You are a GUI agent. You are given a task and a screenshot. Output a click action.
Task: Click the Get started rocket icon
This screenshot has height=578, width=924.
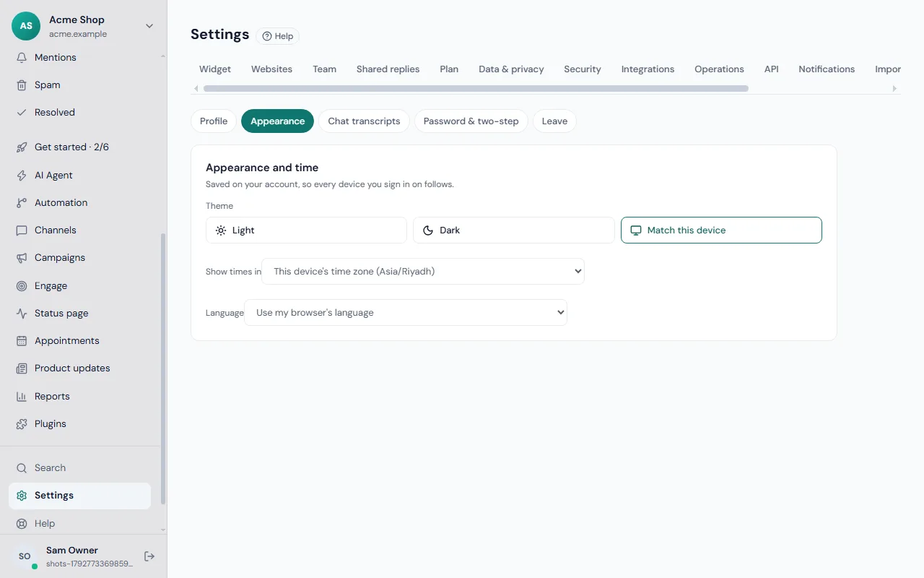point(22,147)
